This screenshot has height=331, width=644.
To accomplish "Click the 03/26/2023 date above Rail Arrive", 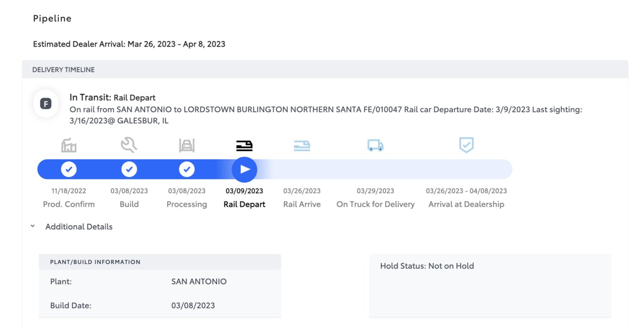I will point(302,191).
